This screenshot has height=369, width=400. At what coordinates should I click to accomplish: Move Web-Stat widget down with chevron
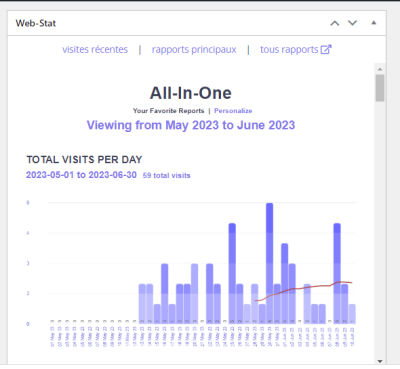coord(352,23)
